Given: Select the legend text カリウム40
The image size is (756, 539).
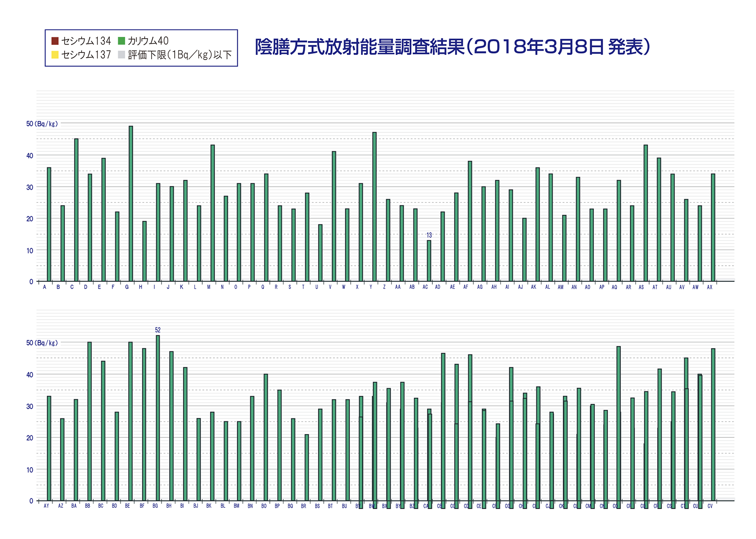Looking at the screenshot, I should [x=148, y=41].
